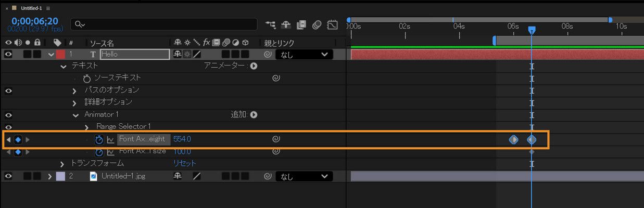Click the 100.0 Font Ax..l size value
Image resolution: width=644 pixels, height=208 pixels.
point(182,152)
